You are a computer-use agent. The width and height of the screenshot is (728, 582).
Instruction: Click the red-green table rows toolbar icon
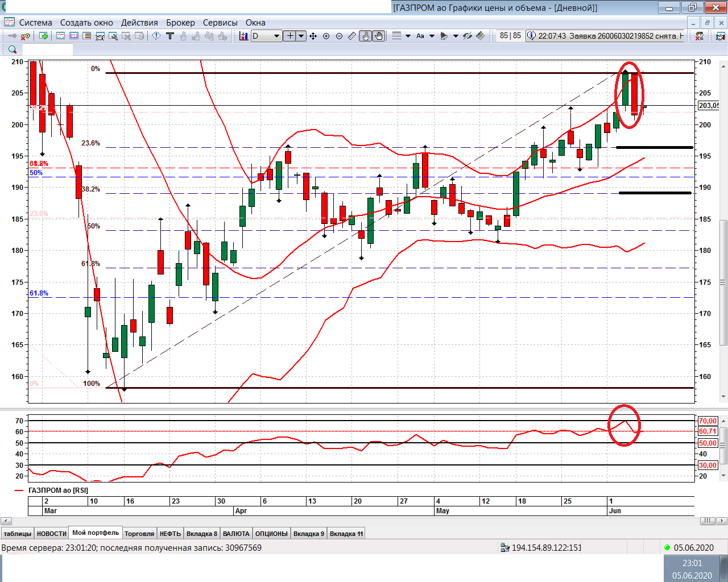pos(87,36)
